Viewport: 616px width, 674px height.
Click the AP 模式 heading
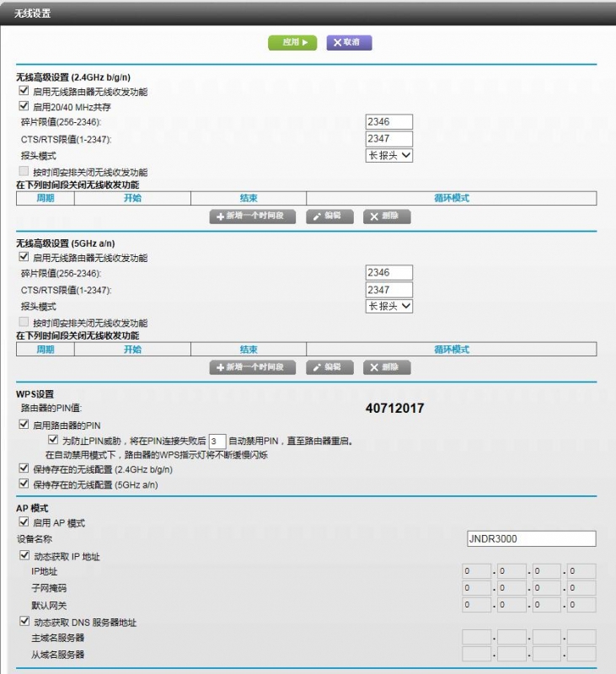pyautogui.click(x=32, y=508)
